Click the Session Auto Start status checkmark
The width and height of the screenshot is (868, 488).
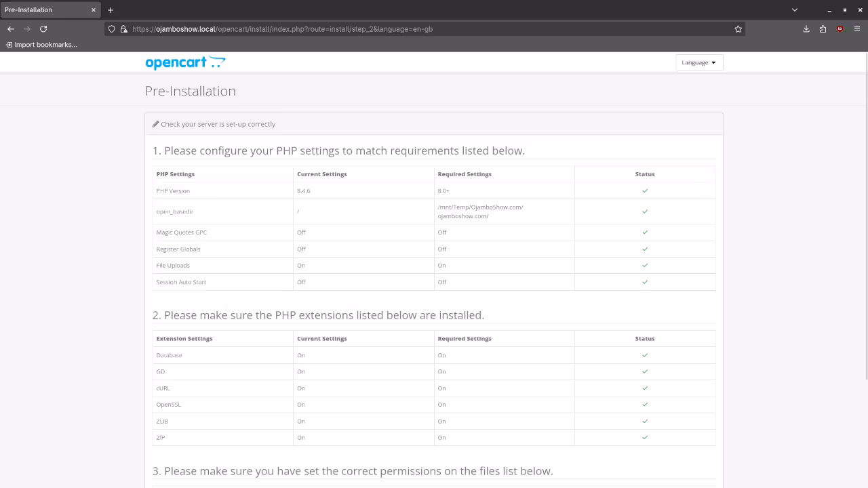[x=645, y=282]
